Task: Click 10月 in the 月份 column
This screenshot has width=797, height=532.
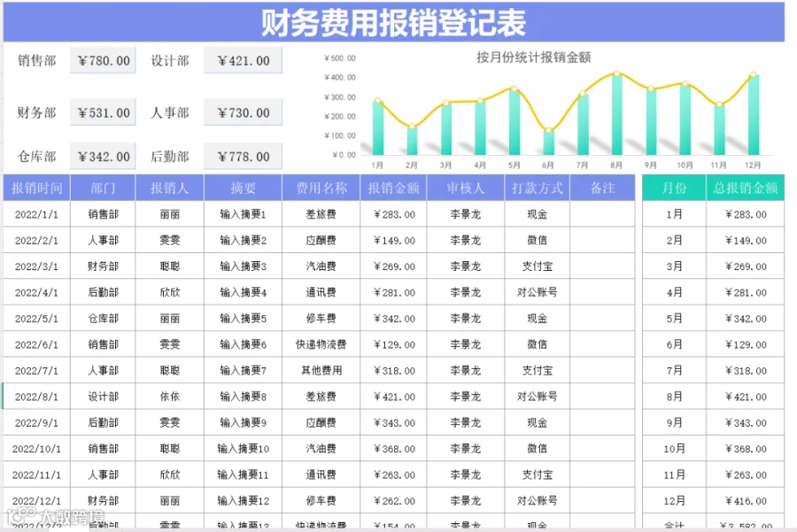Action: (674, 449)
